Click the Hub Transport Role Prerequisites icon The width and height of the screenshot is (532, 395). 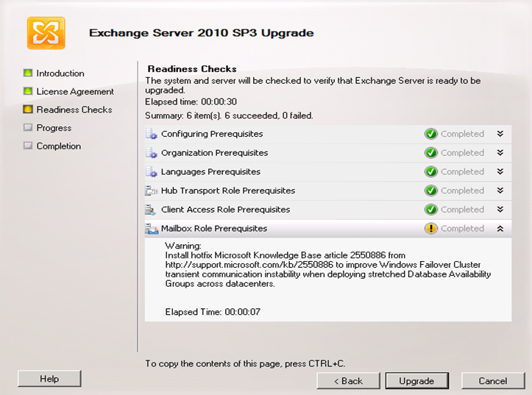(152, 191)
